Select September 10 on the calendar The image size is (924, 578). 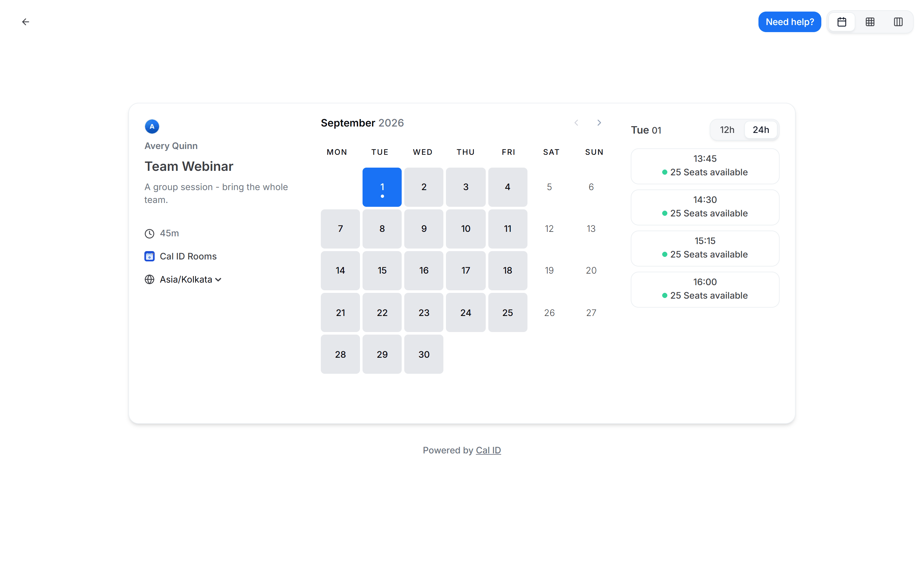(466, 229)
